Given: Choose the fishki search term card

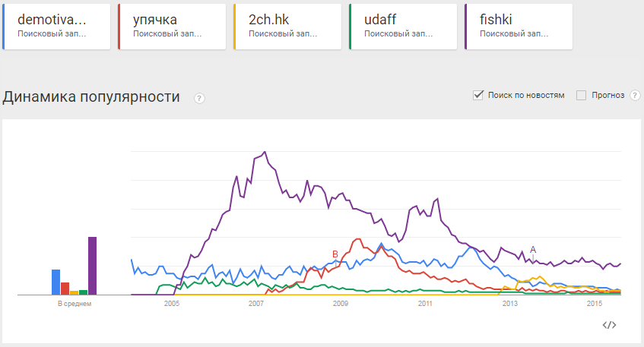Looking at the screenshot, I should [520, 27].
